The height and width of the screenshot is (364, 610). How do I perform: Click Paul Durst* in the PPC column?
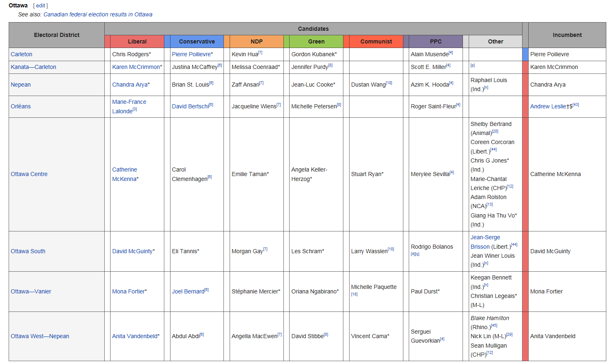[425, 291]
